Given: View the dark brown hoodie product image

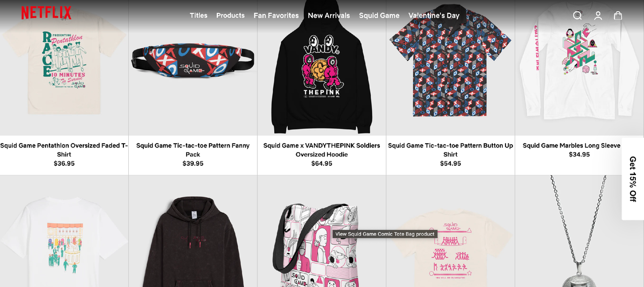Looking at the screenshot, I should click(193, 231).
